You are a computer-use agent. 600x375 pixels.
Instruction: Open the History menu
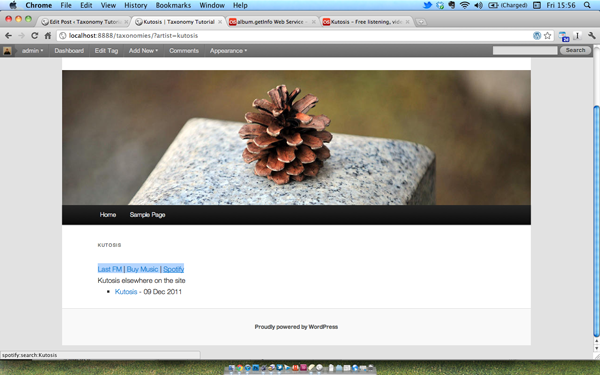(x=135, y=5)
